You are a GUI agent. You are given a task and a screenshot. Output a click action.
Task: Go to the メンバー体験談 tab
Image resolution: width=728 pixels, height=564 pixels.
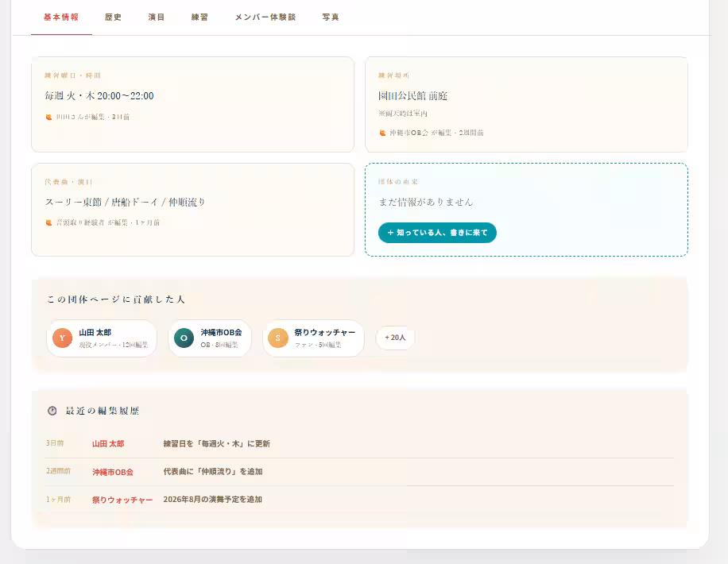265,17
